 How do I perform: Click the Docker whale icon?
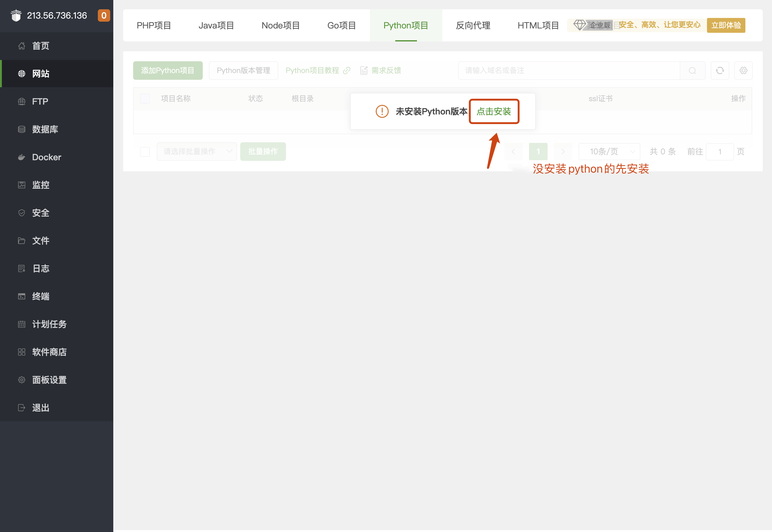point(22,157)
